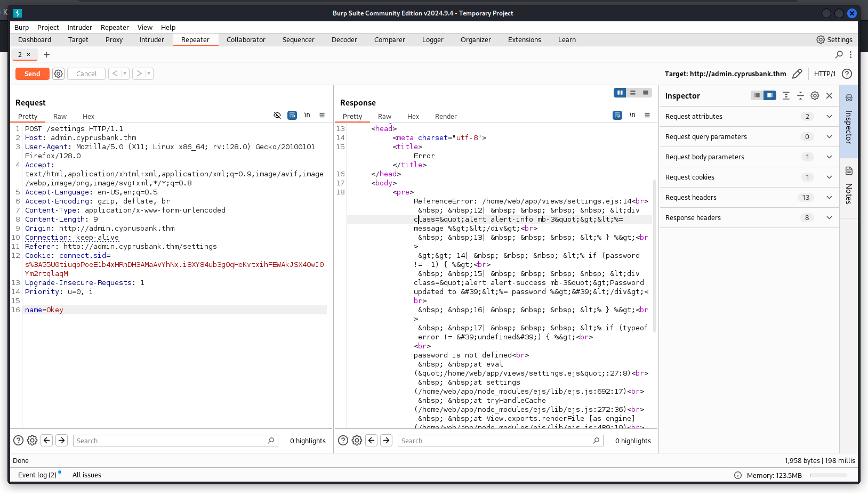This screenshot has height=496, width=868.
Task: Toggle word wrap in Request editor
Action: point(292,115)
